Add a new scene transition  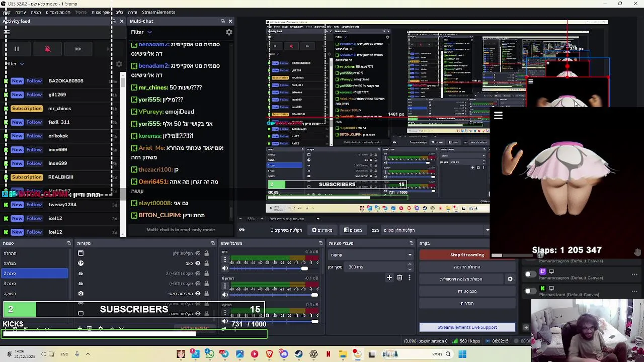[389, 278]
